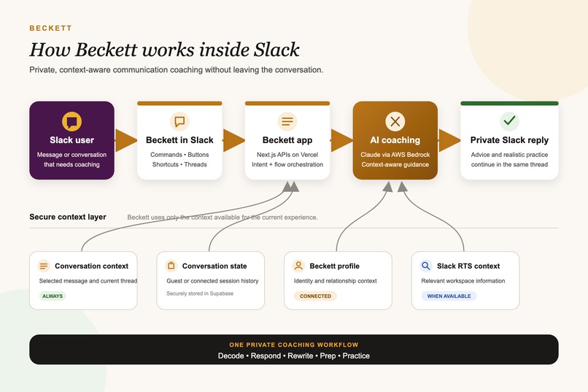The height and width of the screenshot is (392, 588).
Task: Click the text Shortcuts • Threads
Action: (x=179, y=164)
